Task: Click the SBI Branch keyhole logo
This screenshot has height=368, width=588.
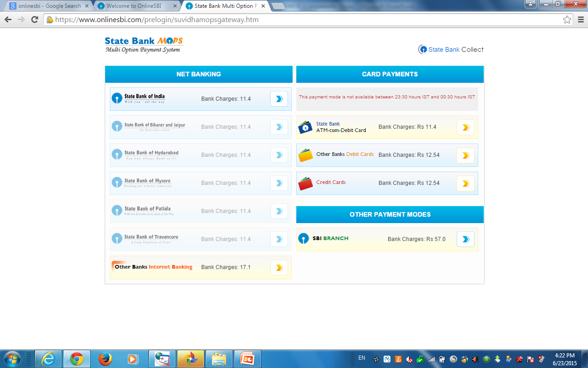Action: (303, 238)
